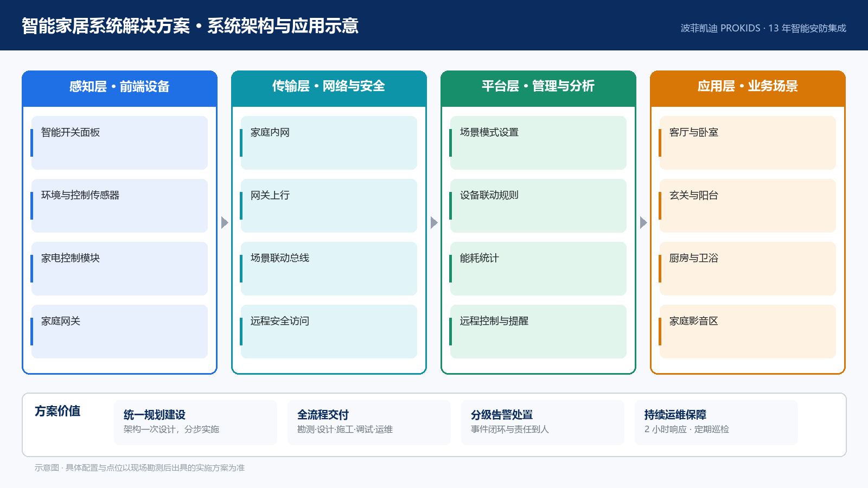The width and height of the screenshot is (868, 488).
Task: Click the 持续运维保障 value card
Action: click(716, 422)
